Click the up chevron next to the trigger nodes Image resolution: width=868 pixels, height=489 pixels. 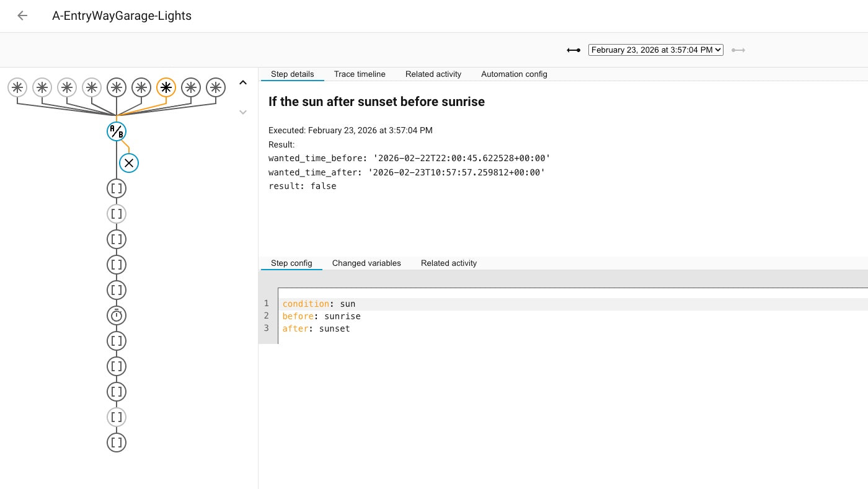243,82
